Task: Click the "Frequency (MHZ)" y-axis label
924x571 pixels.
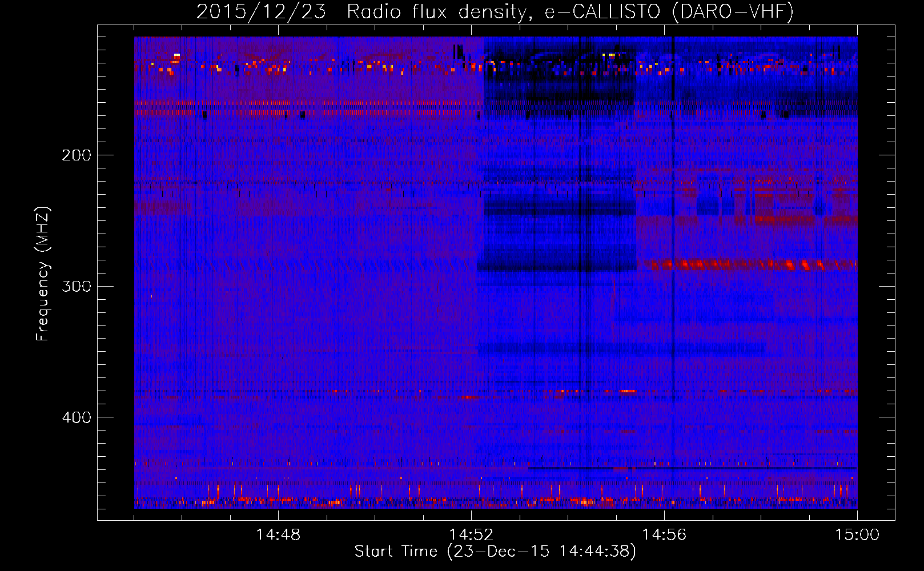Action: coord(43,274)
